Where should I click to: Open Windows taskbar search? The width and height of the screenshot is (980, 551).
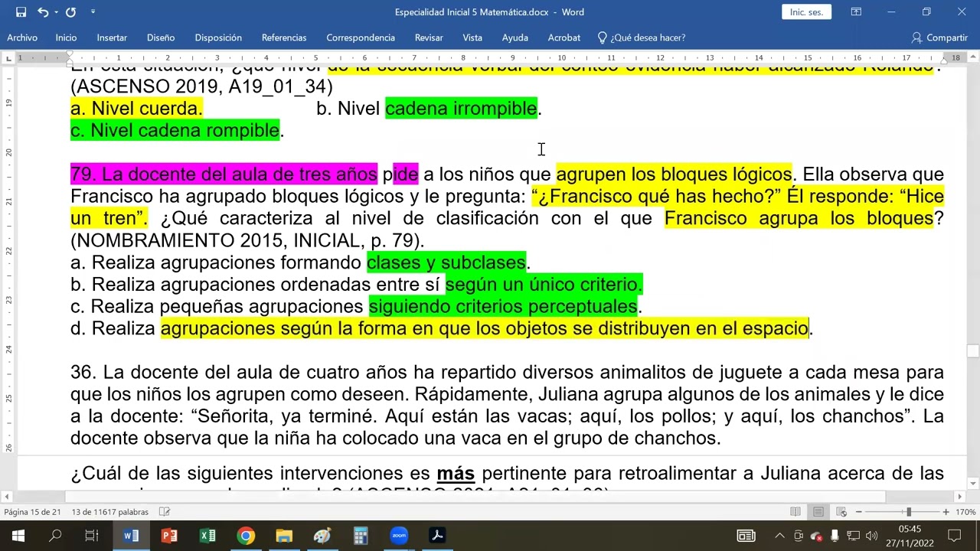pos(55,536)
